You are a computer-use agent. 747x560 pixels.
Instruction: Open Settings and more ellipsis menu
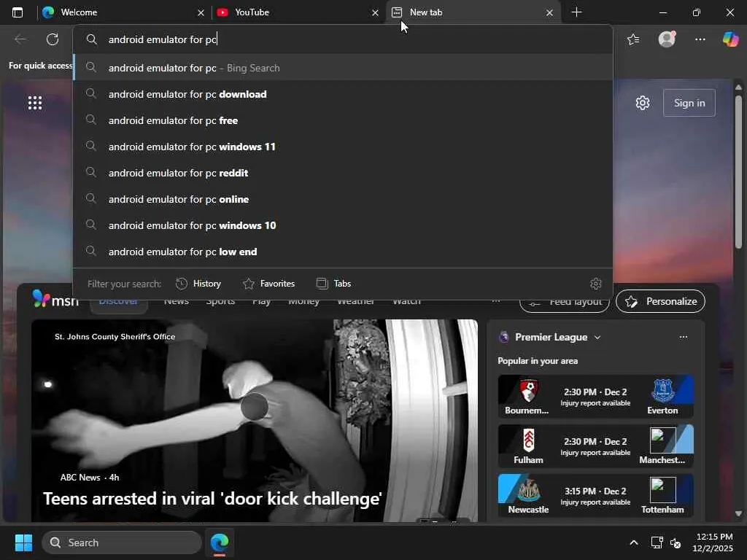click(700, 39)
